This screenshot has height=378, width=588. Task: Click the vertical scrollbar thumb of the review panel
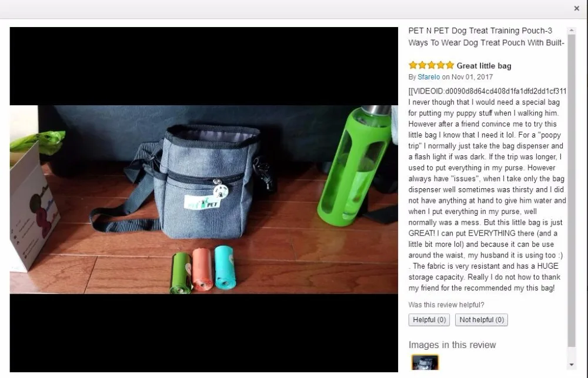click(572, 190)
